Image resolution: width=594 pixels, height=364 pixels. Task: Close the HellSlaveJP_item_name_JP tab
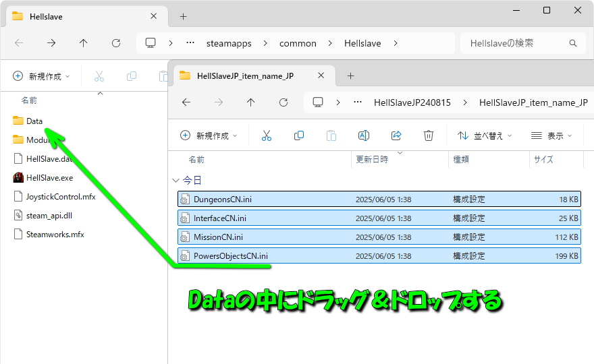pyautogui.click(x=321, y=75)
